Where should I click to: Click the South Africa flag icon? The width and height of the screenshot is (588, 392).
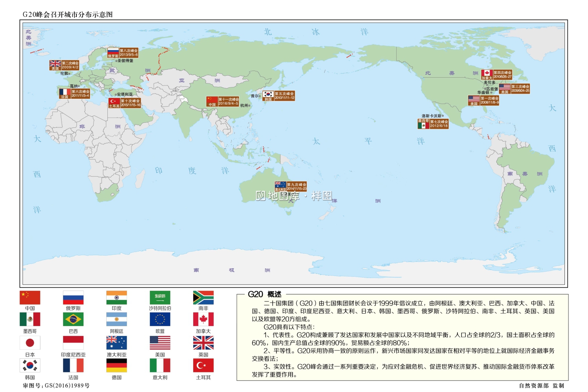pyautogui.click(x=203, y=298)
